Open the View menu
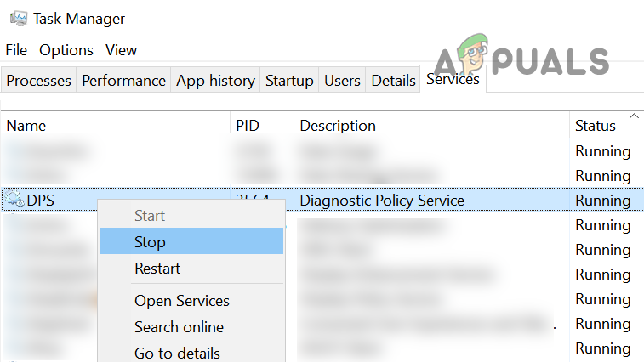This screenshot has width=644, height=362. 122,50
